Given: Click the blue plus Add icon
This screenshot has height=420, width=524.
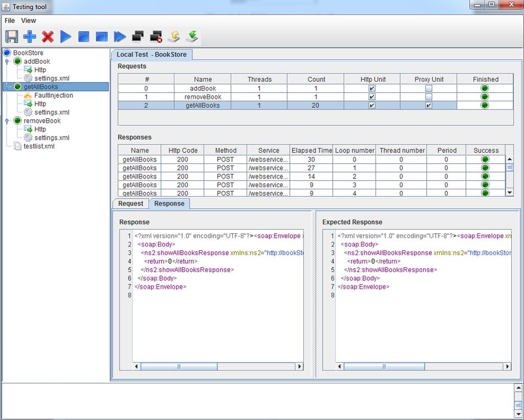Looking at the screenshot, I should click(x=30, y=36).
